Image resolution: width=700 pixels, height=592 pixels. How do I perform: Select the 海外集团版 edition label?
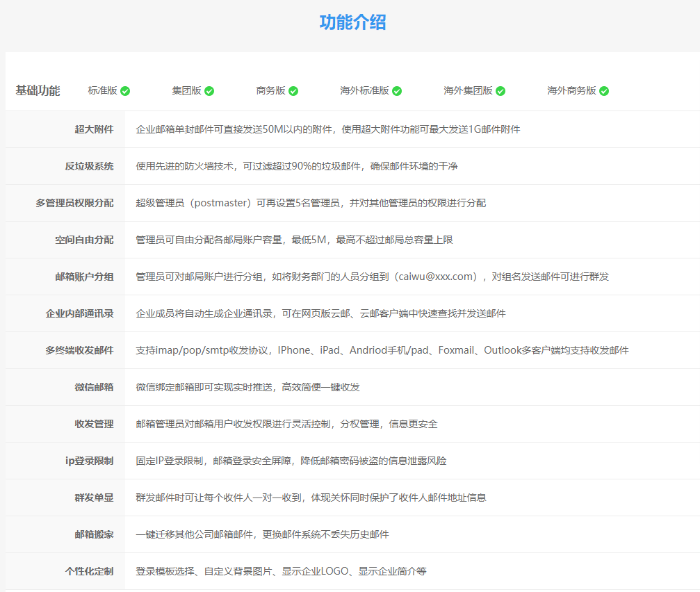click(x=468, y=90)
